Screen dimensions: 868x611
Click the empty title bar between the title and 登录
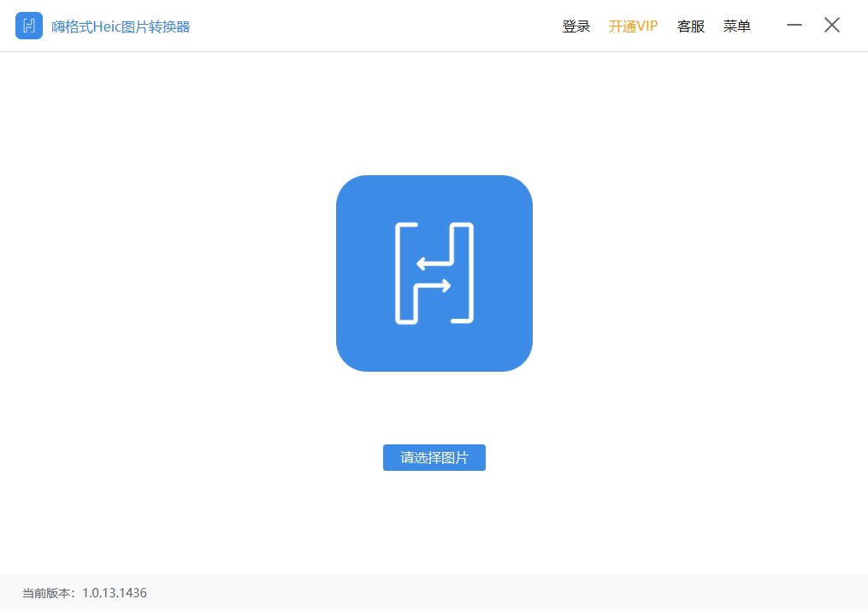pyautogui.click(x=376, y=26)
